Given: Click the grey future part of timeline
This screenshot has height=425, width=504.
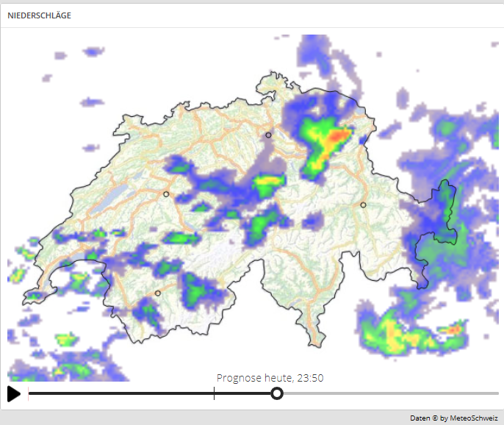Looking at the screenshot, I should click(391, 393).
